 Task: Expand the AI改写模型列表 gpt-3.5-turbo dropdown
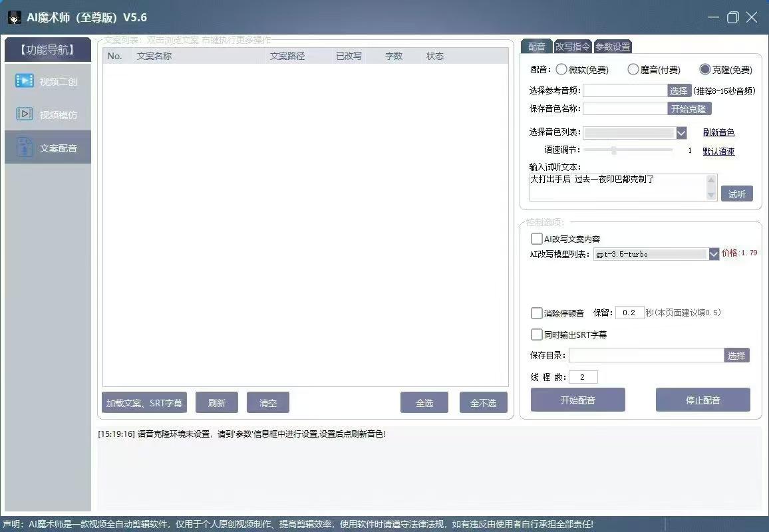coord(713,254)
